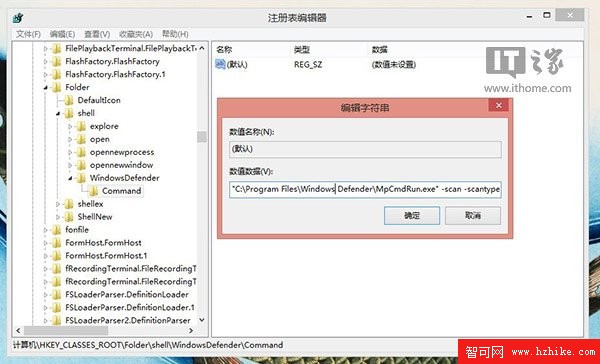Click the tree scroll left arrow

click(x=18, y=330)
